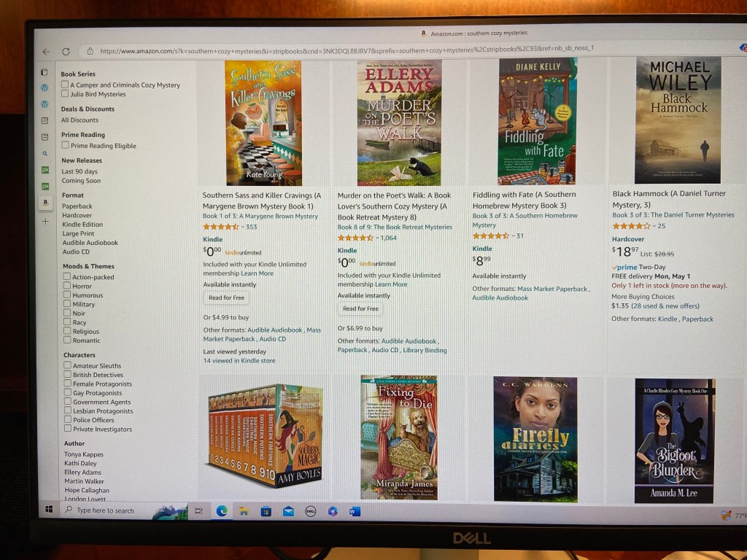747x560 pixels.
Task: Open the Tonya Kappes author link
Action: [84, 454]
